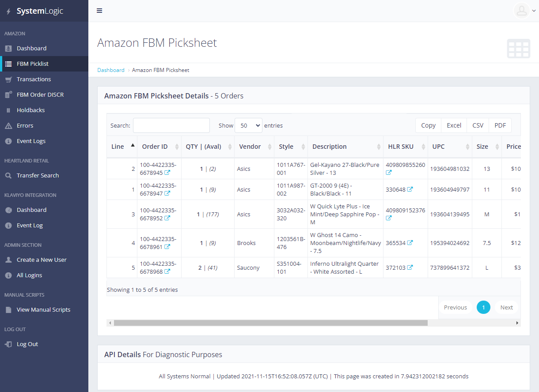
Task: Export the picksheet as Excel
Action: click(454, 125)
